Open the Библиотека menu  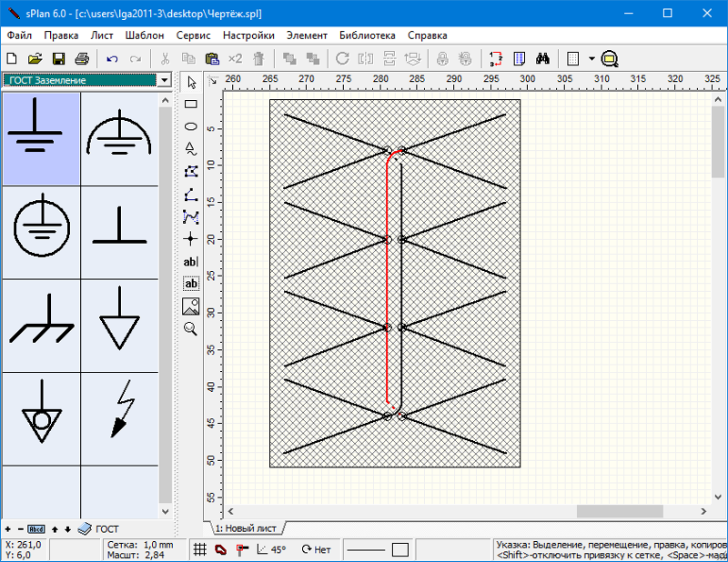click(x=368, y=35)
